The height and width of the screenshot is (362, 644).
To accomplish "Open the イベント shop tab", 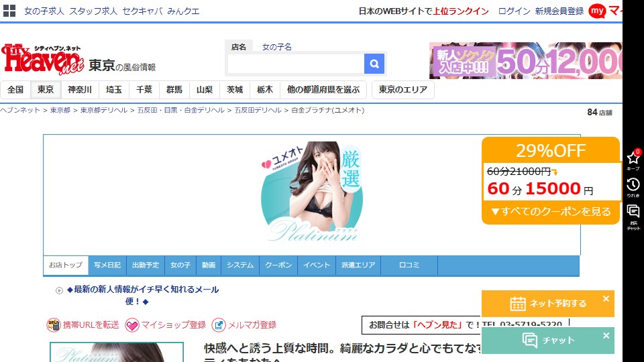I will pyautogui.click(x=317, y=265).
